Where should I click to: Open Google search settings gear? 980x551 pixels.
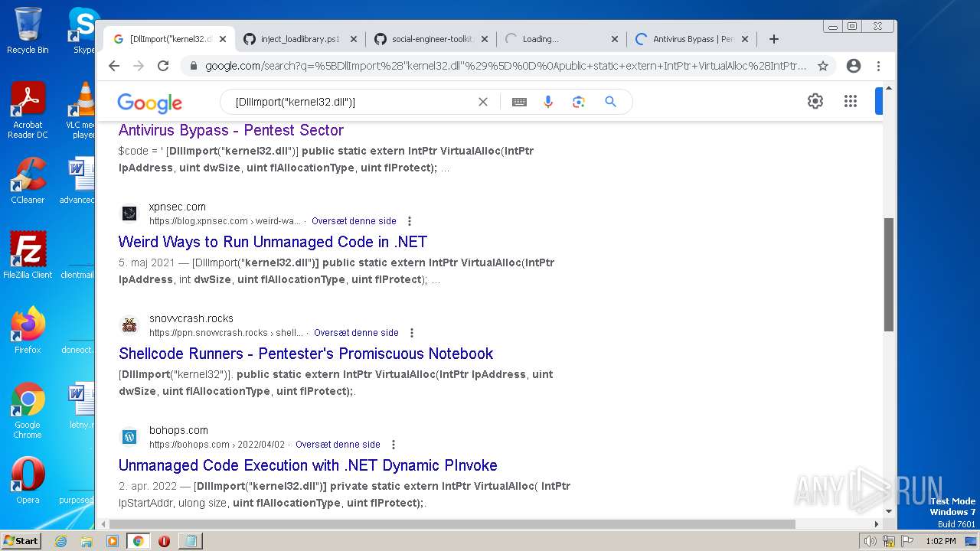click(815, 101)
